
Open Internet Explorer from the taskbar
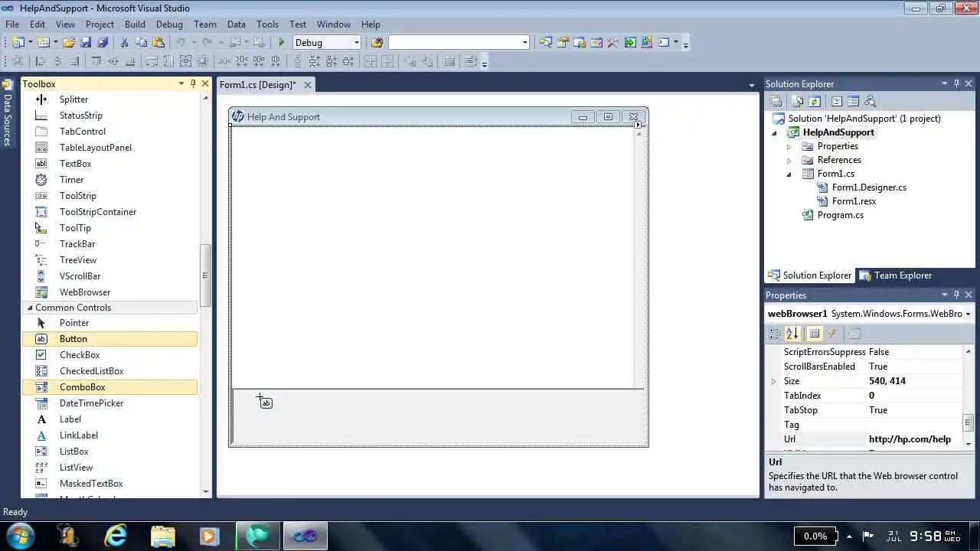tap(116, 535)
